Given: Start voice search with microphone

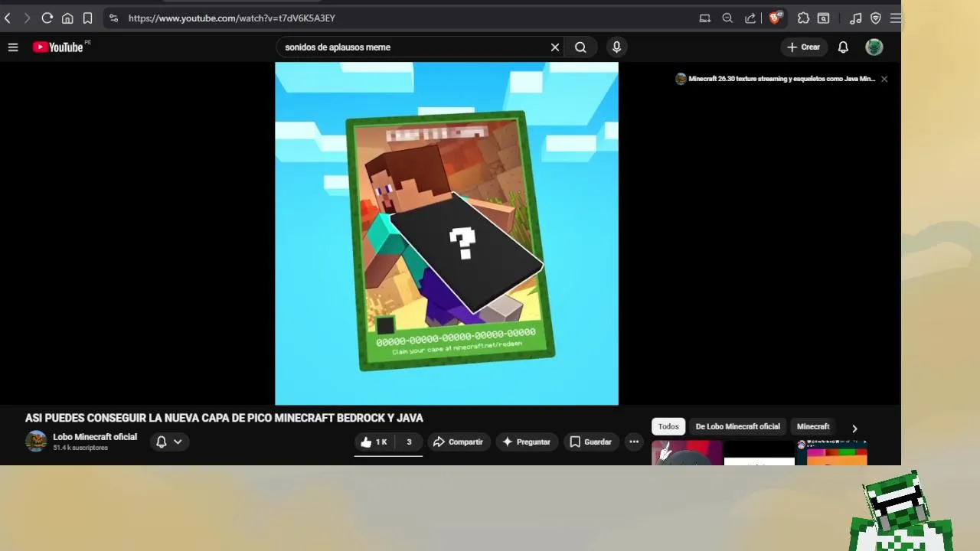Looking at the screenshot, I should (x=616, y=47).
